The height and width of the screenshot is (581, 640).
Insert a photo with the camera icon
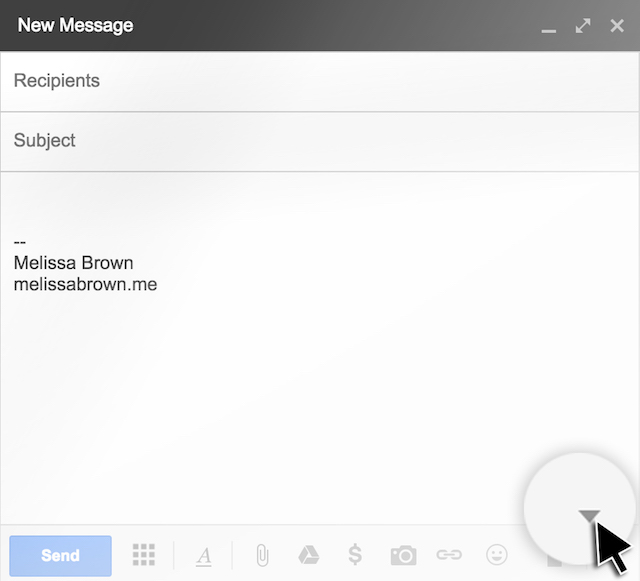click(403, 555)
